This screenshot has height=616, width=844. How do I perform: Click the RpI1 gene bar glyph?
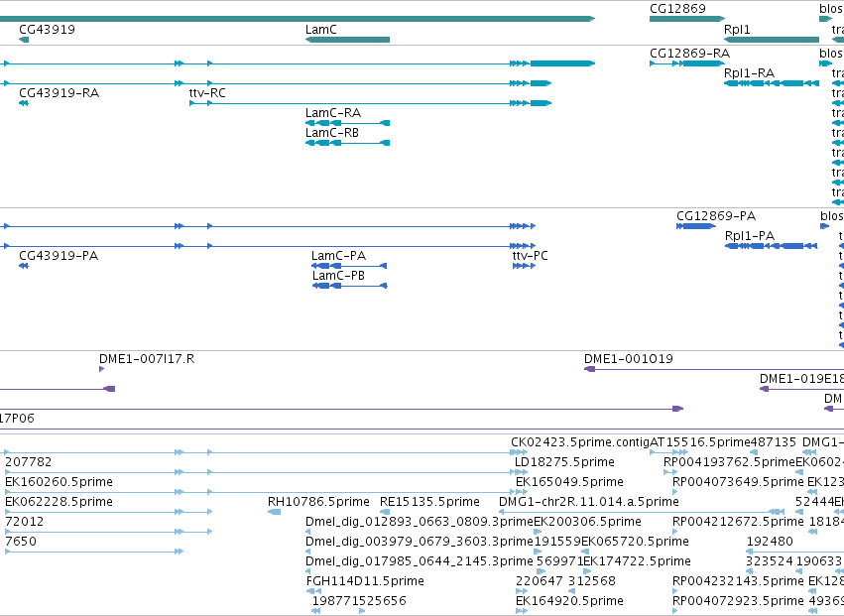772,40
